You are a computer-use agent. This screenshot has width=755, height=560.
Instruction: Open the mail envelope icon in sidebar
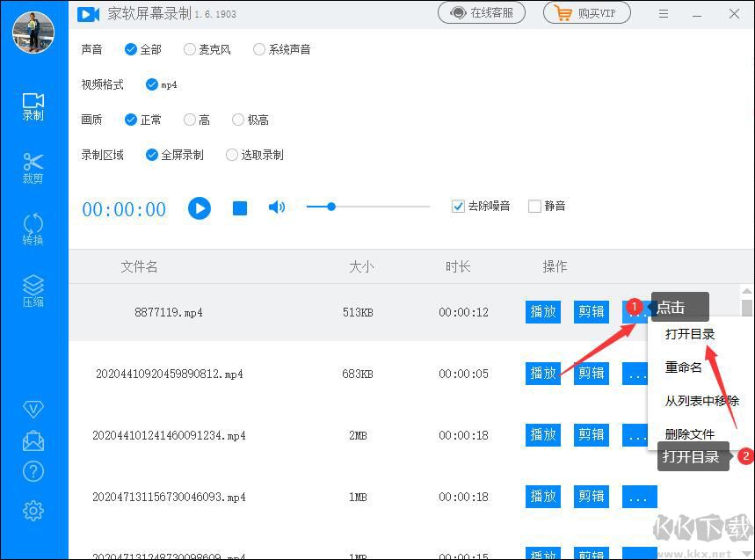(33, 440)
